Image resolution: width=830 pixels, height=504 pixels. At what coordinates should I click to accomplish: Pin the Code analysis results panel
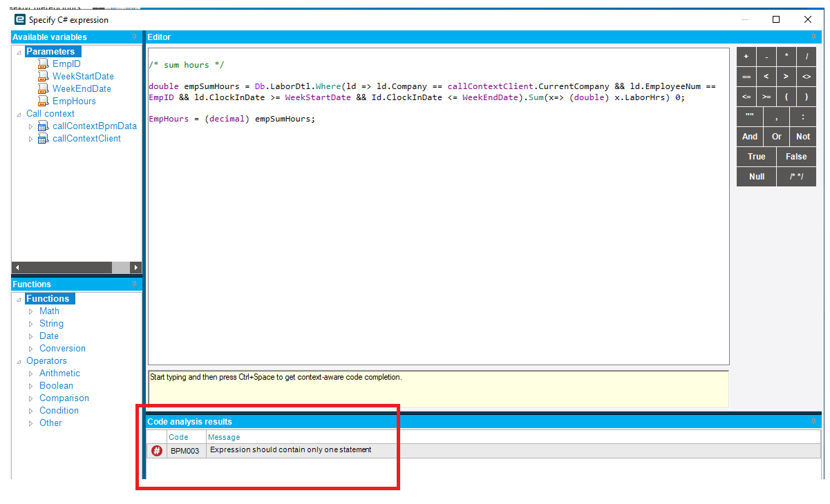pyautogui.click(x=814, y=421)
